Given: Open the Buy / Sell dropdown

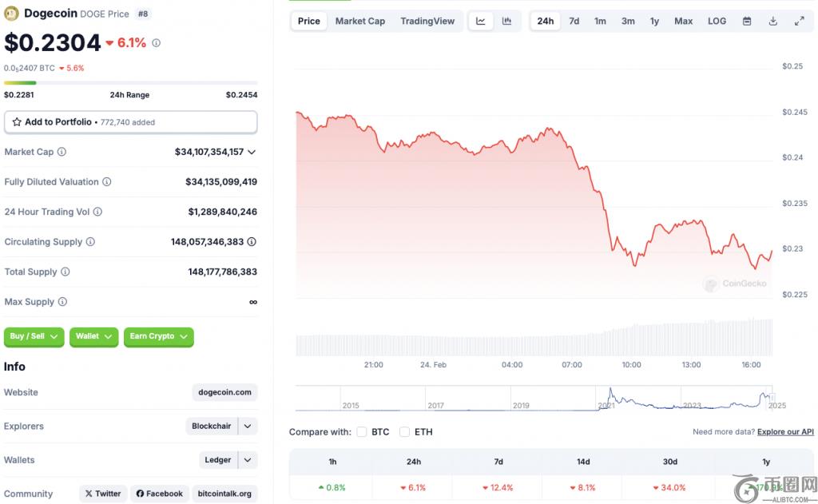Looking at the screenshot, I should click(34, 336).
